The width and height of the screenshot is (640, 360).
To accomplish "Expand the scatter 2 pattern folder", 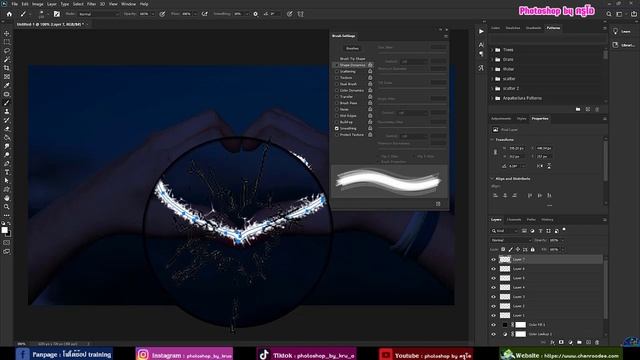I will click(x=492, y=89).
